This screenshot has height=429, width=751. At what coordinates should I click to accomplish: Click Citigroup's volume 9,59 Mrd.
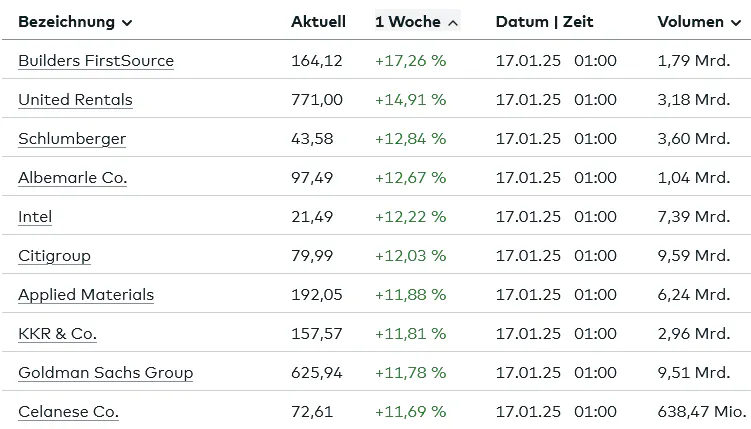(x=694, y=256)
